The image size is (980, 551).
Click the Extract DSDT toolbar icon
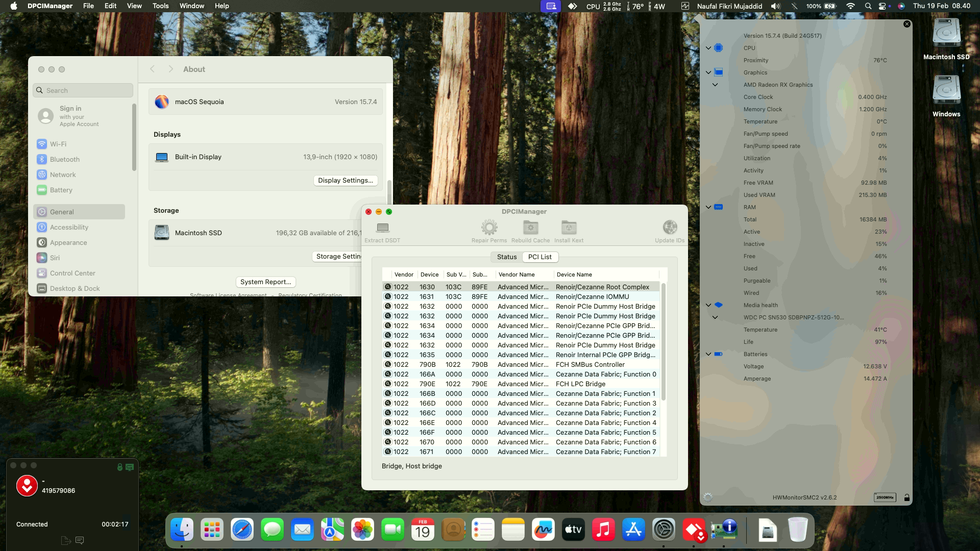382,228
